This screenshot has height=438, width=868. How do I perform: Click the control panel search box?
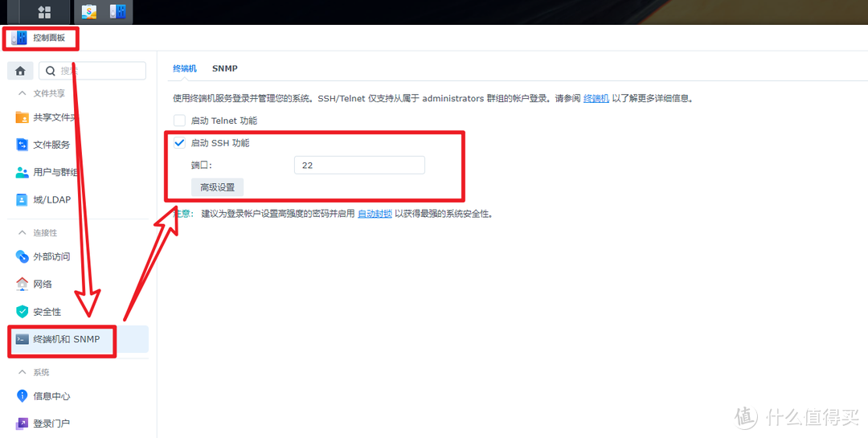(x=92, y=71)
